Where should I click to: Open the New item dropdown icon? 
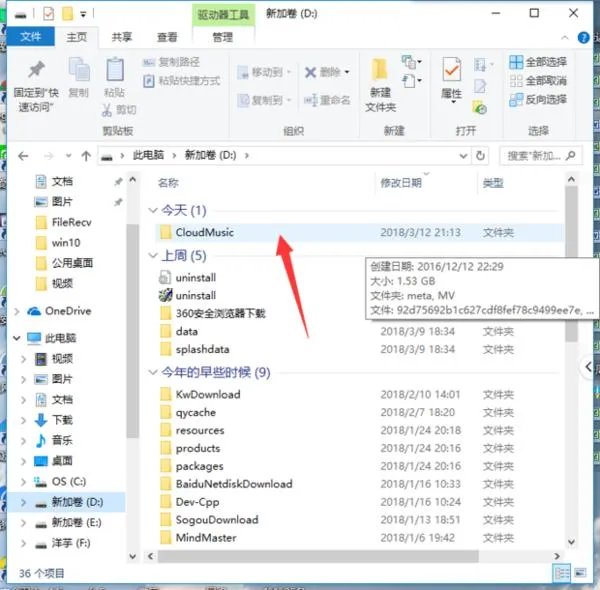click(x=412, y=62)
